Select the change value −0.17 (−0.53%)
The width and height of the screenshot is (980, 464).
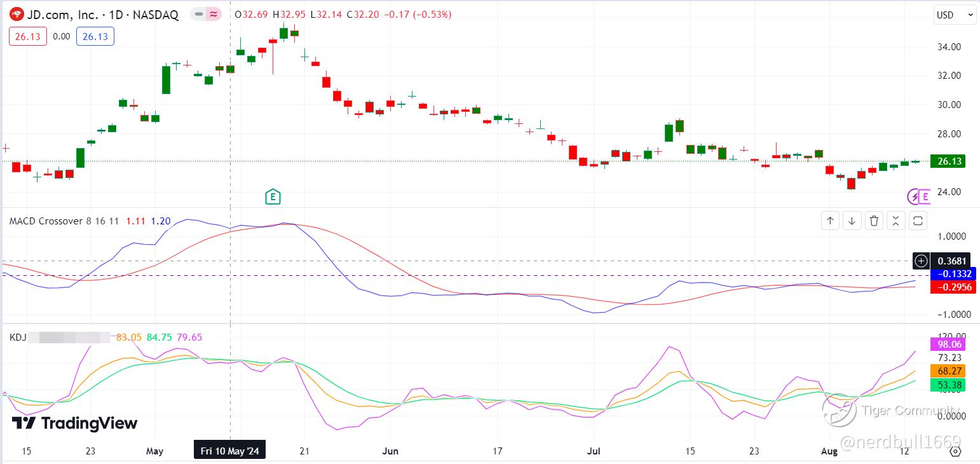point(418,15)
